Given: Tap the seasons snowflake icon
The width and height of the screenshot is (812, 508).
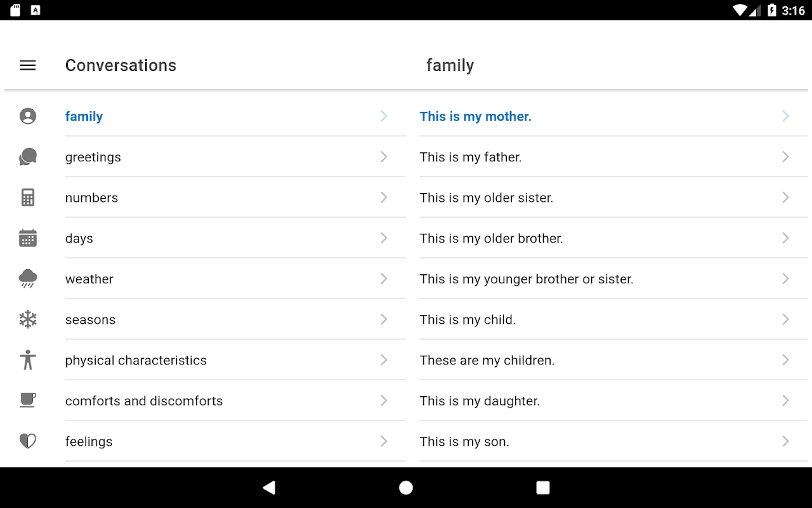Looking at the screenshot, I should pos(28,319).
